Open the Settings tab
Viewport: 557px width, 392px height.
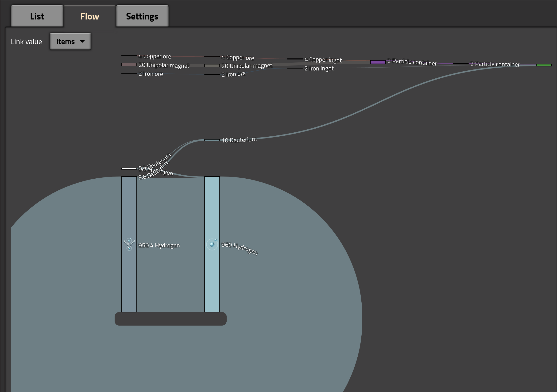tap(142, 16)
